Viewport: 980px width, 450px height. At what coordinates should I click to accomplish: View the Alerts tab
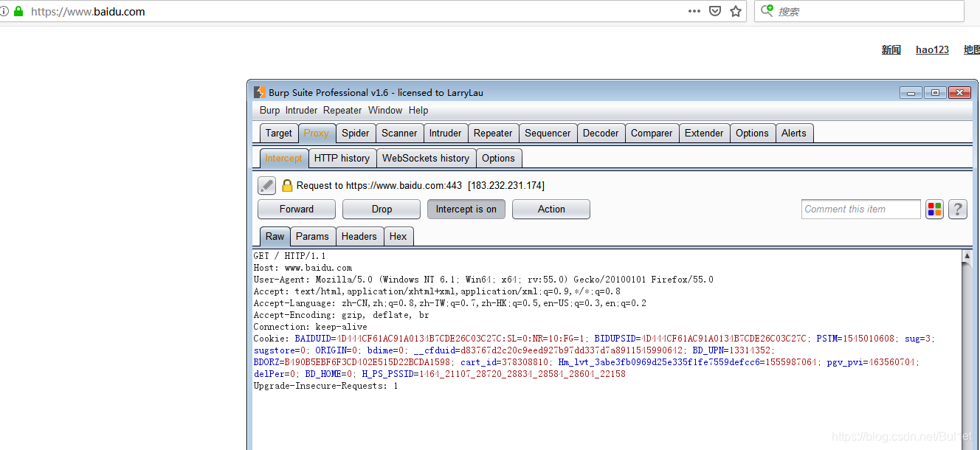coord(794,134)
